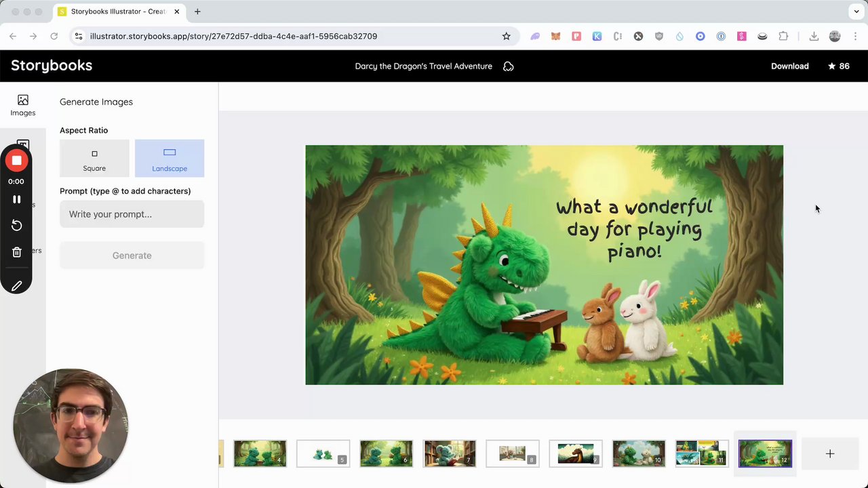This screenshot has height=488, width=868.
Task: Select the Square aspect ratio
Action: [x=94, y=158]
